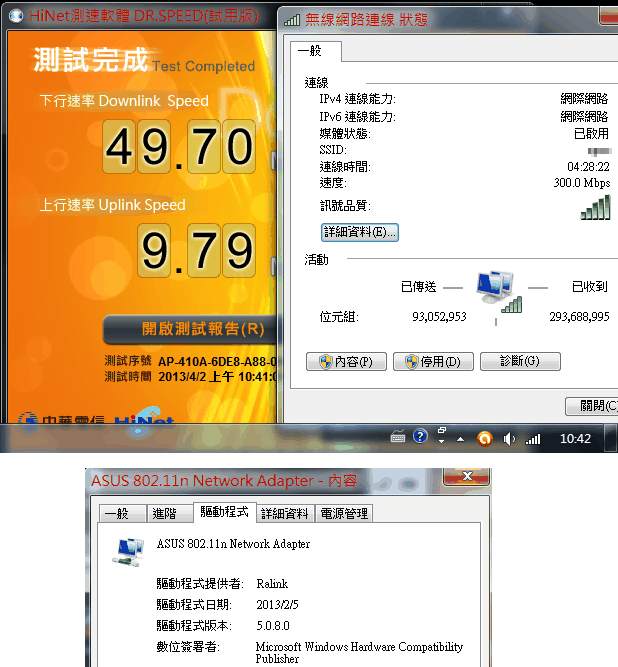This screenshot has height=667, width=618.
Task: Select the 一般 tab in wireless status window
Action: (x=316, y=51)
